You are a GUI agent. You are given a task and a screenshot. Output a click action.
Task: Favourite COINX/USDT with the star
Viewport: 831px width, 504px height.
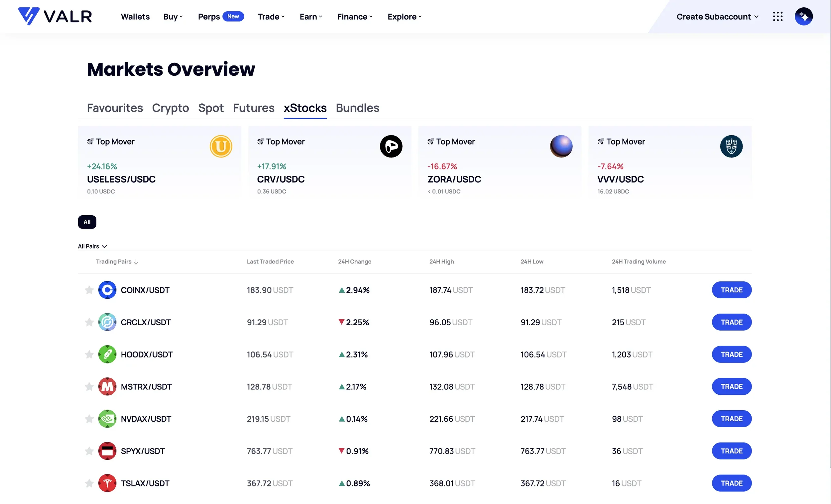pyautogui.click(x=89, y=290)
